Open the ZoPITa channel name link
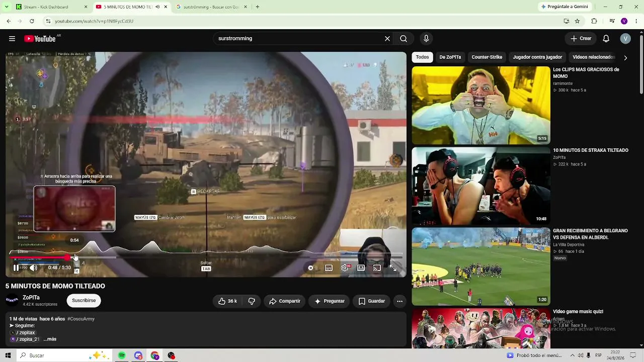The width and height of the screenshot is (644, 362). [31, 298]
